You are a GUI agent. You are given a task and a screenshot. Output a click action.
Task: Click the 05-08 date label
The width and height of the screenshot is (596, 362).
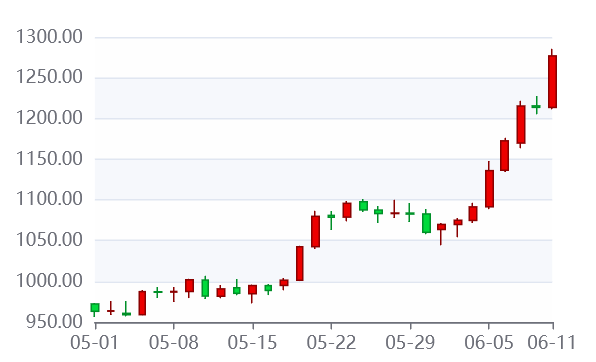click(x=174, y=343)
